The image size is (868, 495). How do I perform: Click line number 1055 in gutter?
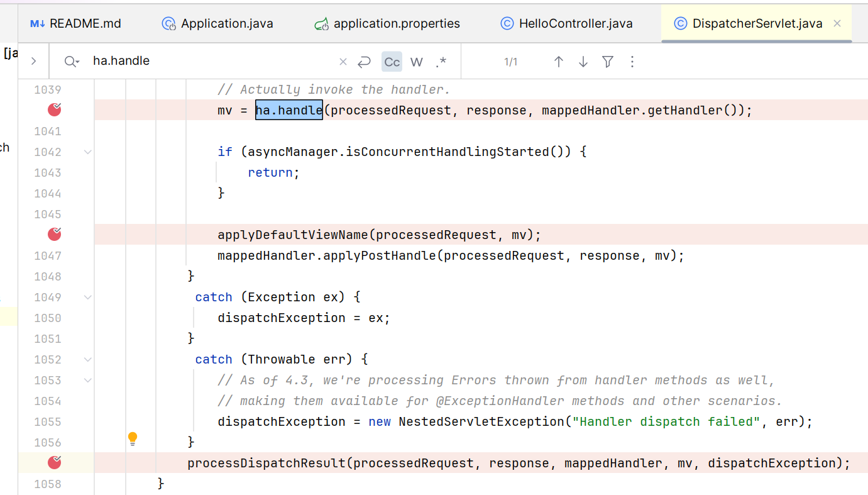(x=48, y=421)
